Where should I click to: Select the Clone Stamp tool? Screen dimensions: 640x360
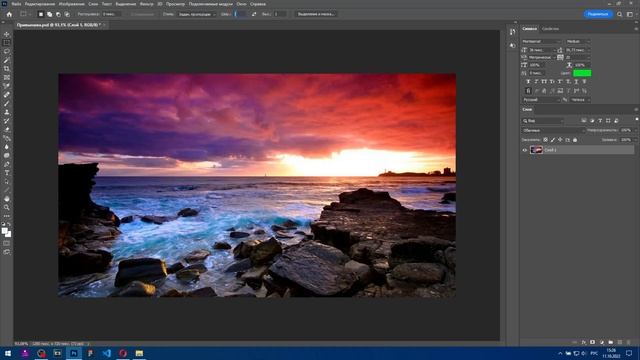[7, 112]
